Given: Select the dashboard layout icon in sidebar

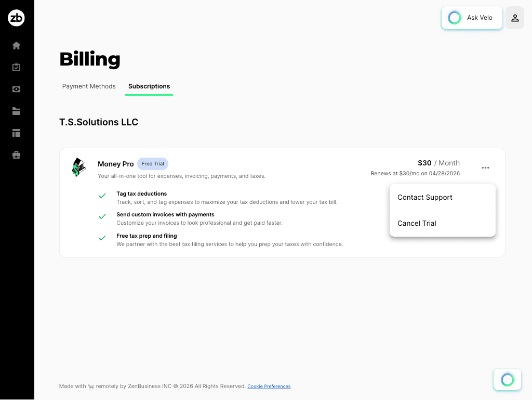Looking at the screenshot, I should click(x=16, y=133).
